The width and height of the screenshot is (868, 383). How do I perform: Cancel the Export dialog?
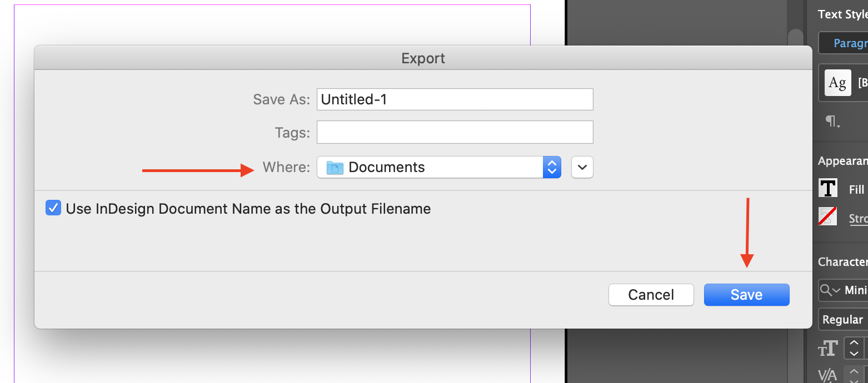pyautogui.click(x=651, y=295)
